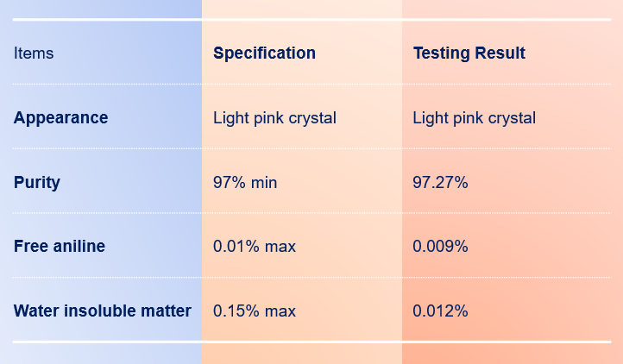
Task: Click the Purity row label
Action: tap(37, 182)
